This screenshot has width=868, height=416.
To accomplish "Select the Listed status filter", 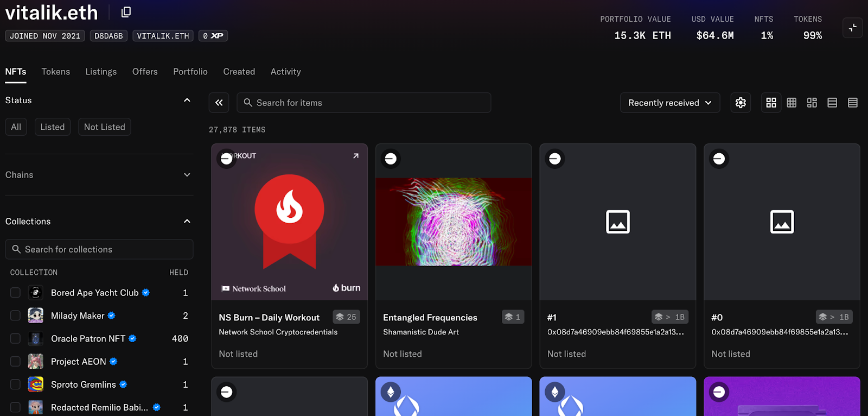I will tap(53, 127).
